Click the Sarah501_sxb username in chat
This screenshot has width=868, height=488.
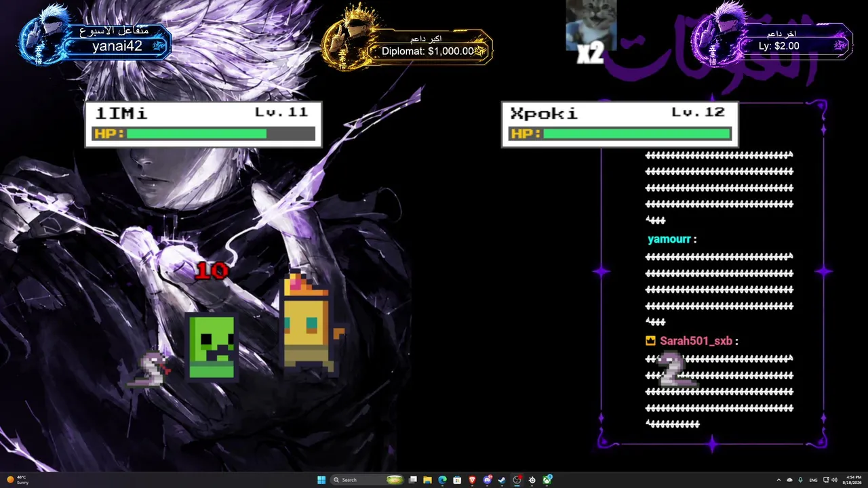tap(696, 341)
